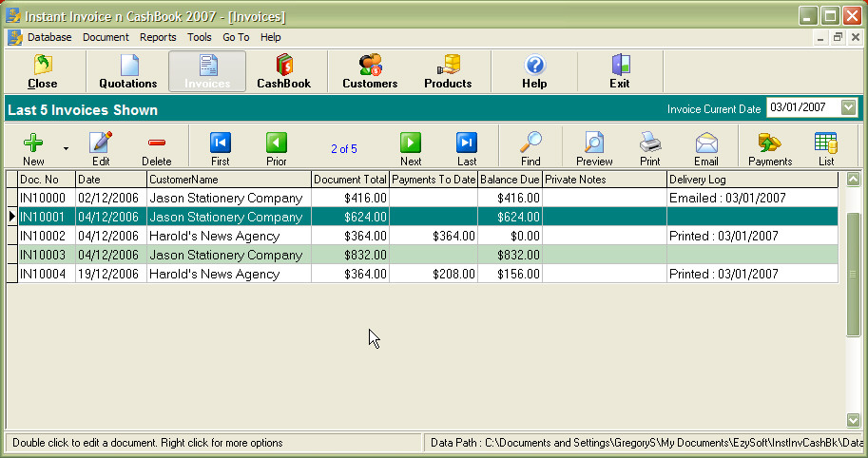Open the Customers list
The height and width of the screenshot is (458, 868).
click(370, 72)
